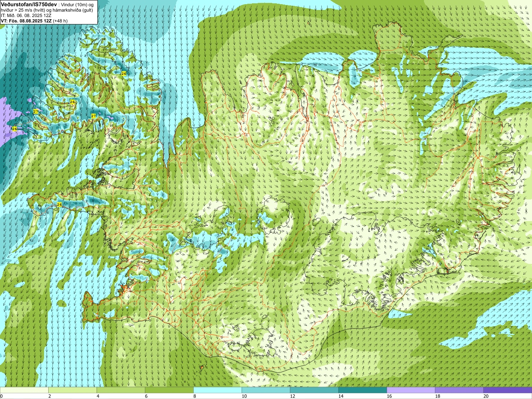Click legend tick value "0"

(x=1, y=396)
